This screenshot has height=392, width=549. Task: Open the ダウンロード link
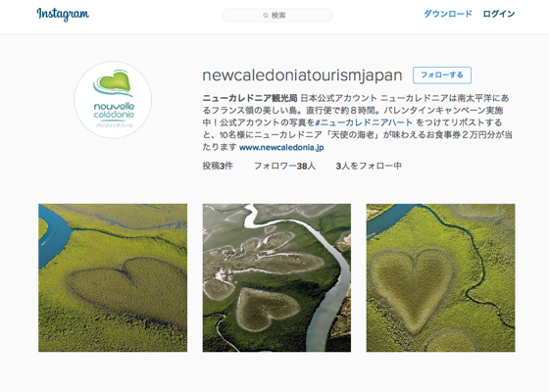click(x=448, y=14)
